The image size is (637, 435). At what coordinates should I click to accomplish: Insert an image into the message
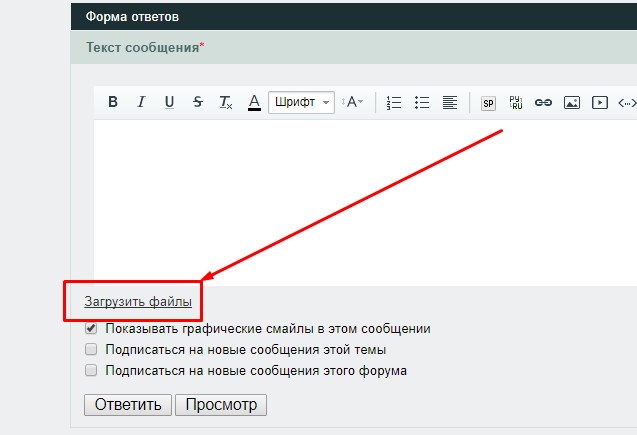tap(572, 102)
